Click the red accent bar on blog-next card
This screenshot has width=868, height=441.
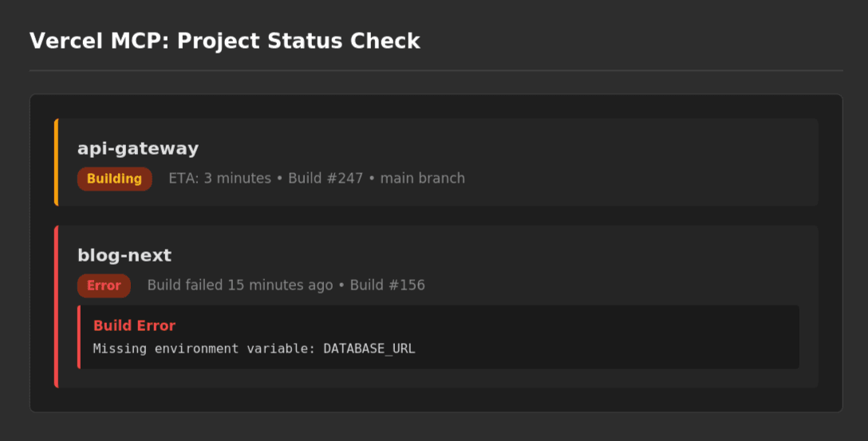click(x=56, y=306)
